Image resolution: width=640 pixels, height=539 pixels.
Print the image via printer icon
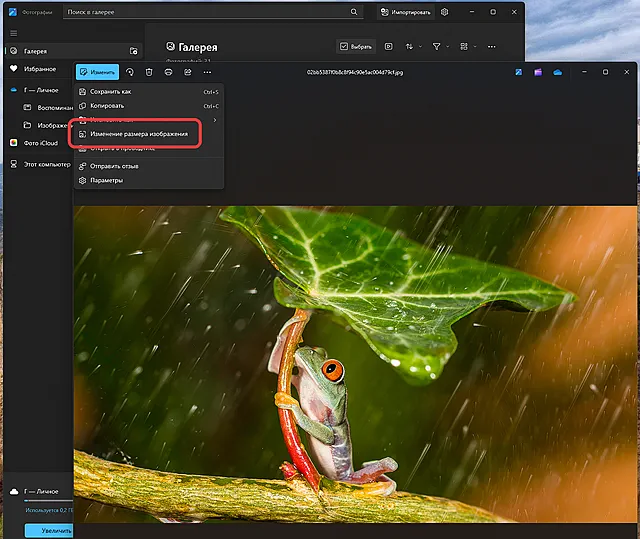tap(168, 72)
